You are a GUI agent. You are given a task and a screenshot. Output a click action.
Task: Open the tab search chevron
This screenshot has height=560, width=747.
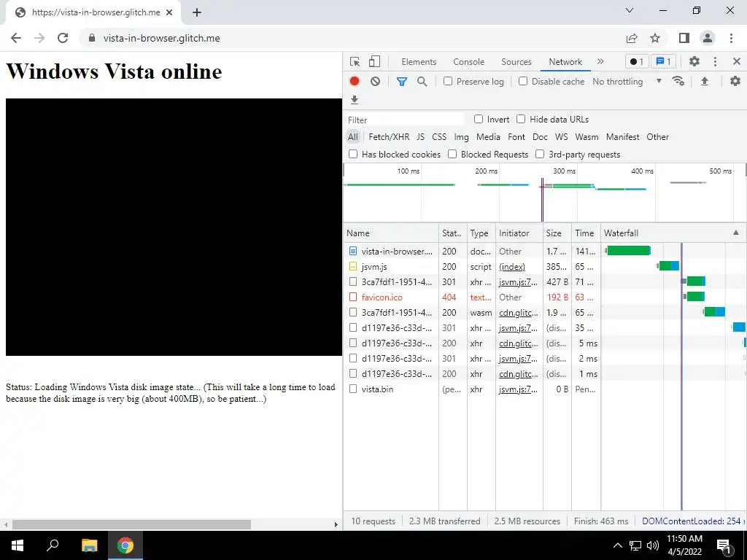[630, 10]
